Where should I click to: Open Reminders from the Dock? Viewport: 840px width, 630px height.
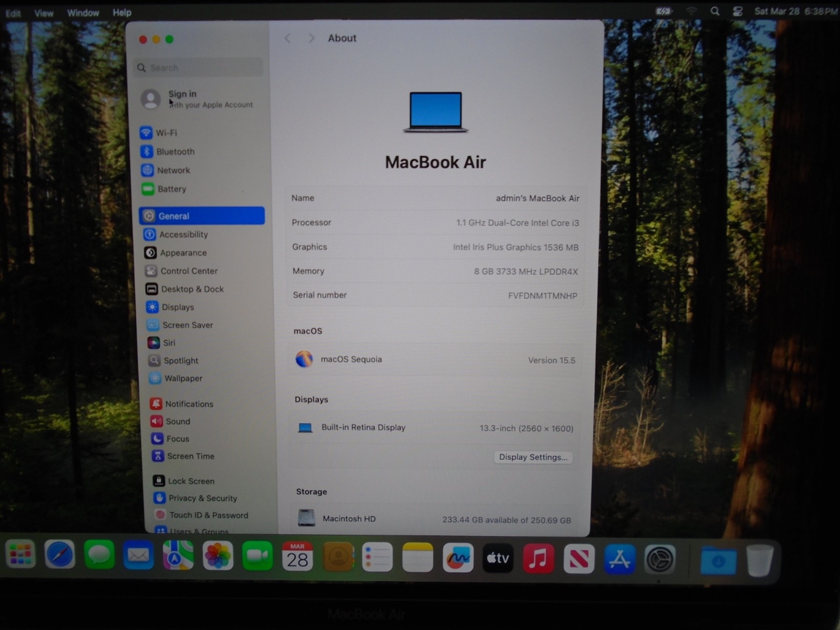click(377, 557)
